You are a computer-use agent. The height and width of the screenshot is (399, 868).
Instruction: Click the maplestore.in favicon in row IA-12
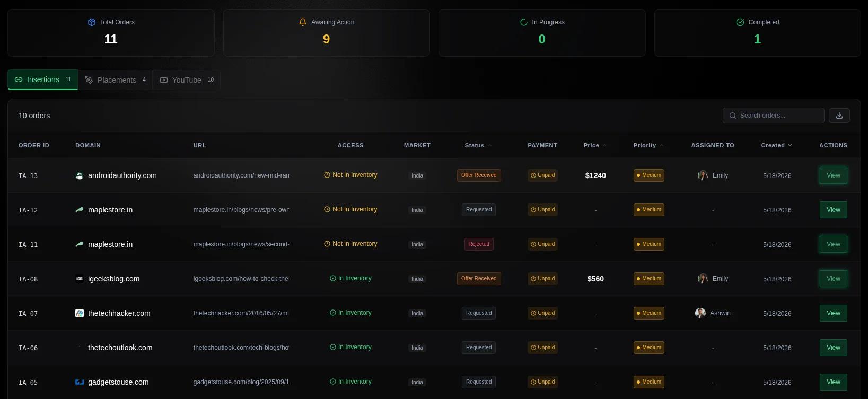click(80, 210)
